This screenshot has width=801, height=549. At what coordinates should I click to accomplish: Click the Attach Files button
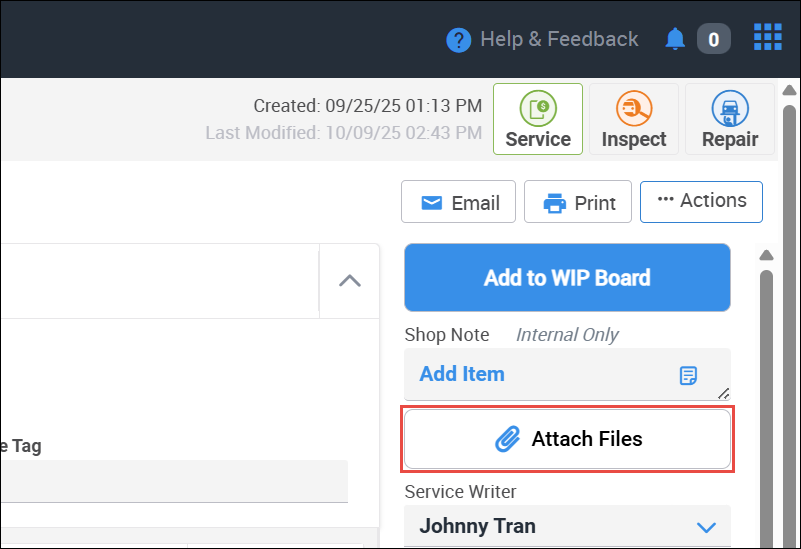pos(567,439)
